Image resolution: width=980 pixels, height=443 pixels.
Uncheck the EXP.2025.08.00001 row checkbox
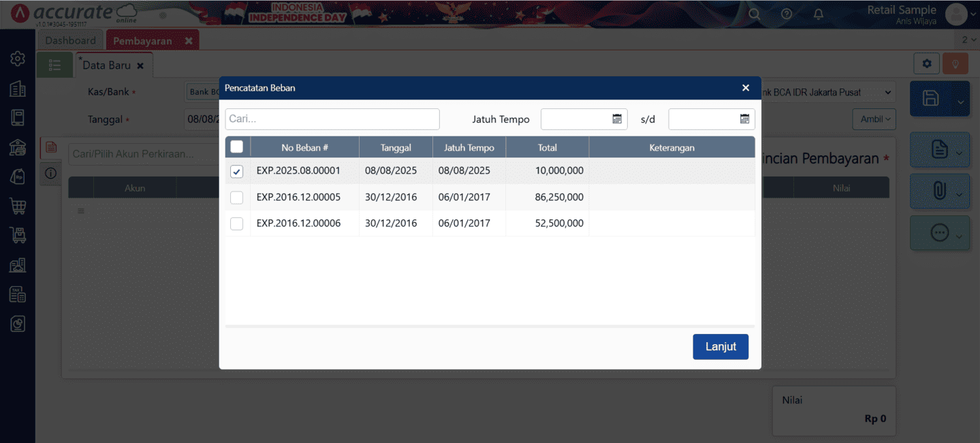pos(237,172)
